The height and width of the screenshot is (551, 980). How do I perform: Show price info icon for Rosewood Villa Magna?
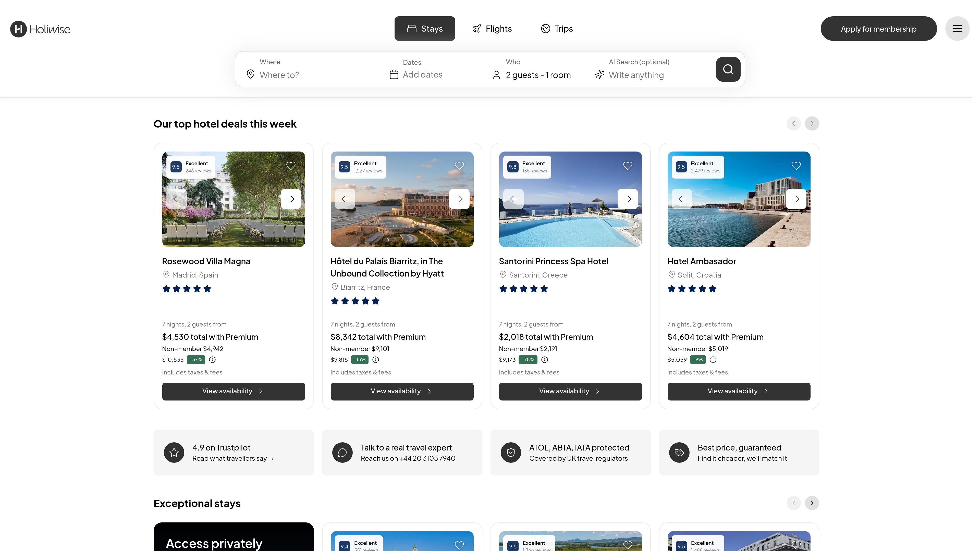212,360
